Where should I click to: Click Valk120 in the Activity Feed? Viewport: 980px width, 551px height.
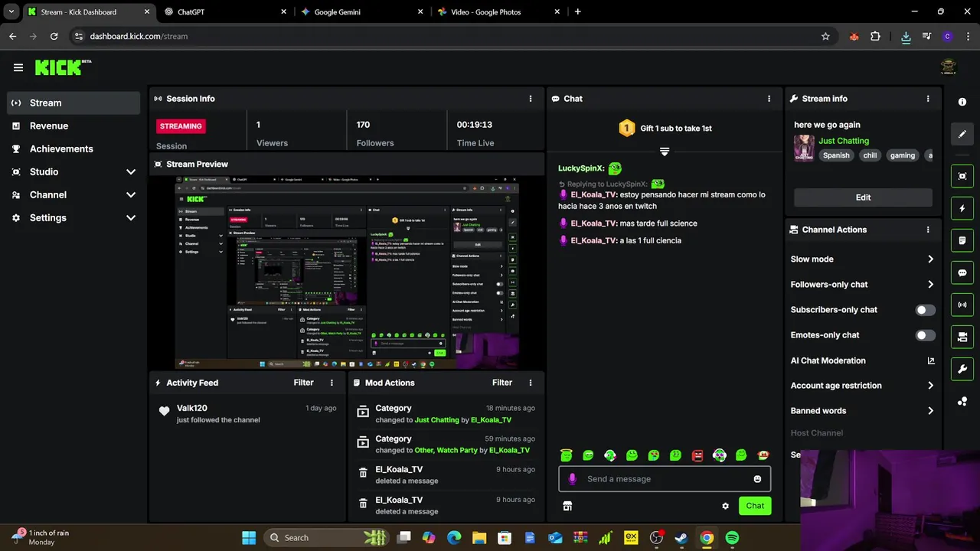click(191, 409)
